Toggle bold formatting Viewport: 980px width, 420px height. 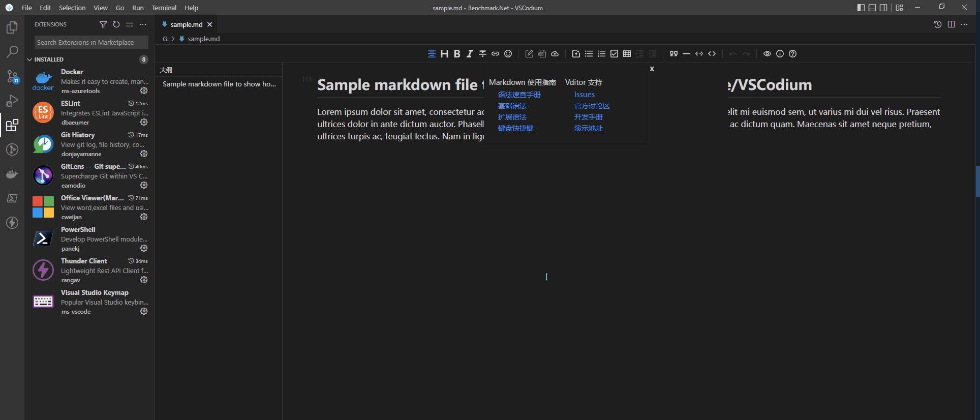(457, 54)
